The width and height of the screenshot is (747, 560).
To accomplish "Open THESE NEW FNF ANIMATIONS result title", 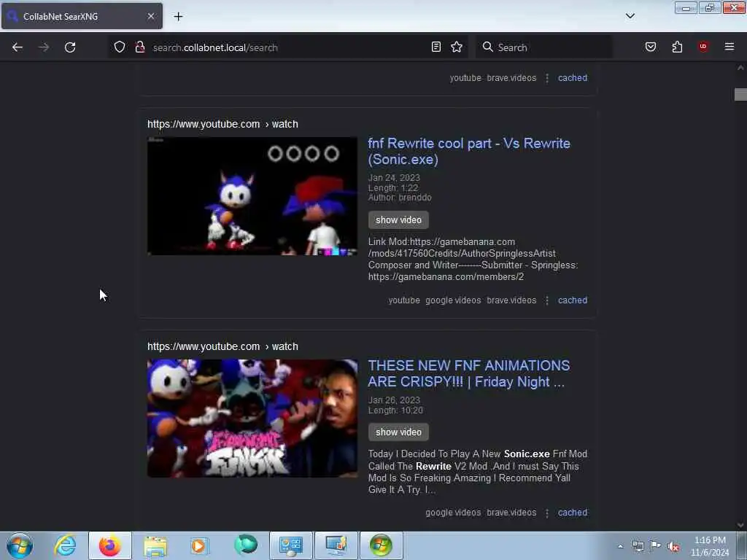I will [x=469, y=373].
